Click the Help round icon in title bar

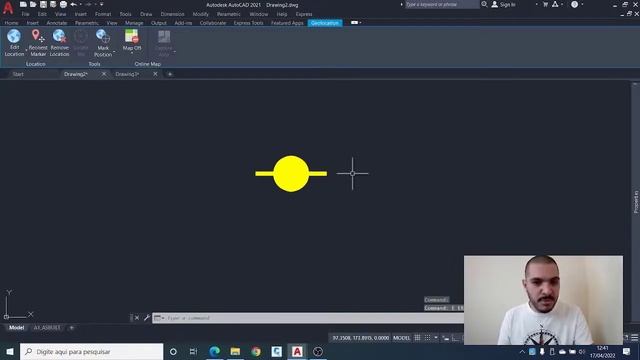pyautogui.click(x=574, y=4)
